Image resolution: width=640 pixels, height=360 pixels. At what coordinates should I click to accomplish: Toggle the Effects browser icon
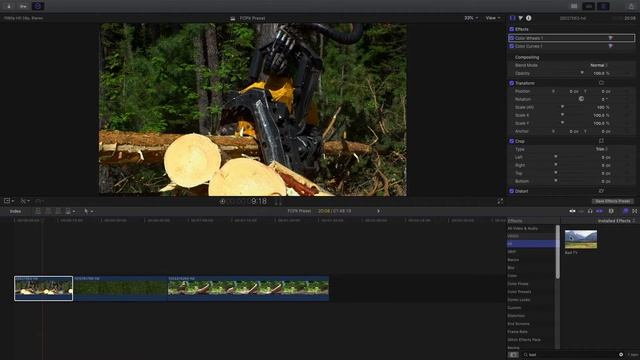point(625,211)
